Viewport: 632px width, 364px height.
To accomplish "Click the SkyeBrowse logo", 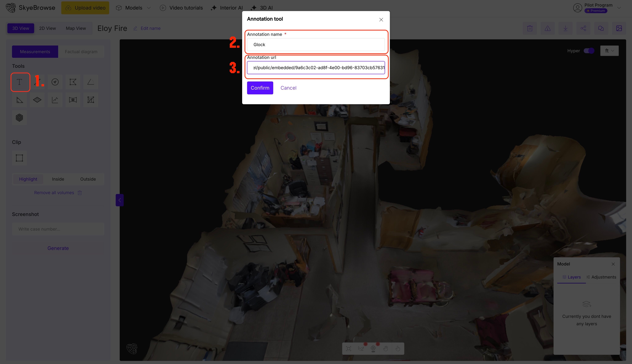I will point(30,8).
